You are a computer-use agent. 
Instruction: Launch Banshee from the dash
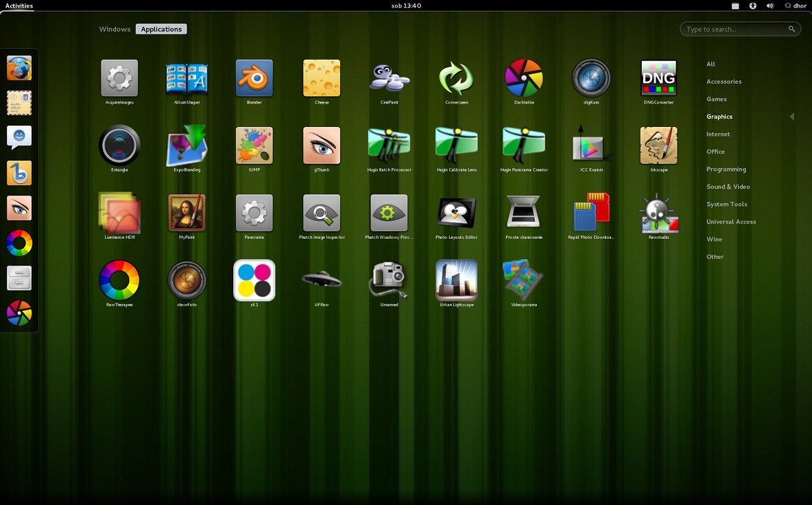coord(19,172)
